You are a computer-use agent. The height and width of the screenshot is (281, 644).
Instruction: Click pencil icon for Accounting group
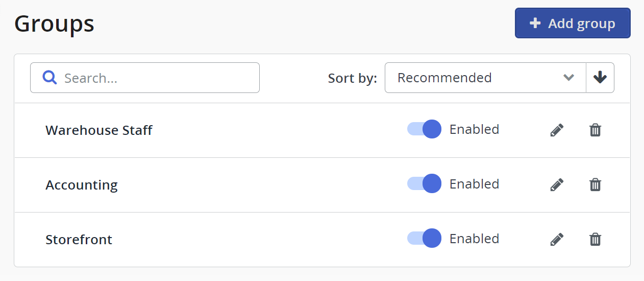tap(557, 184)
